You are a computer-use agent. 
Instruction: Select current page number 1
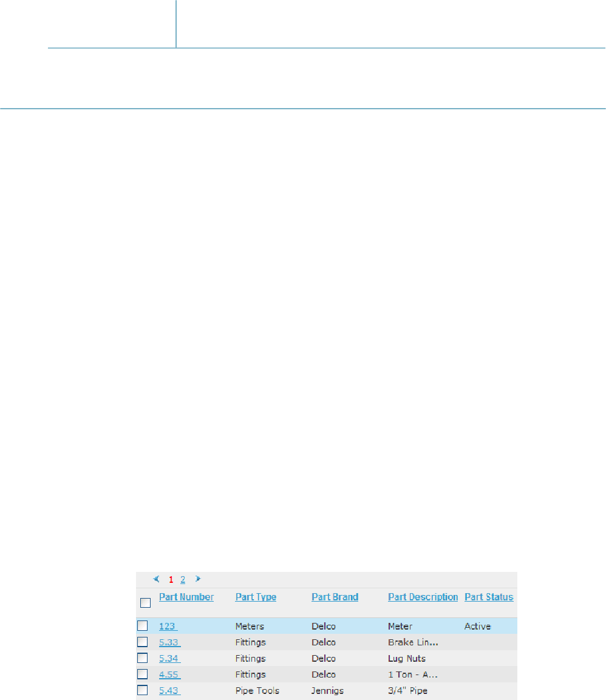[x=171, y=579]
